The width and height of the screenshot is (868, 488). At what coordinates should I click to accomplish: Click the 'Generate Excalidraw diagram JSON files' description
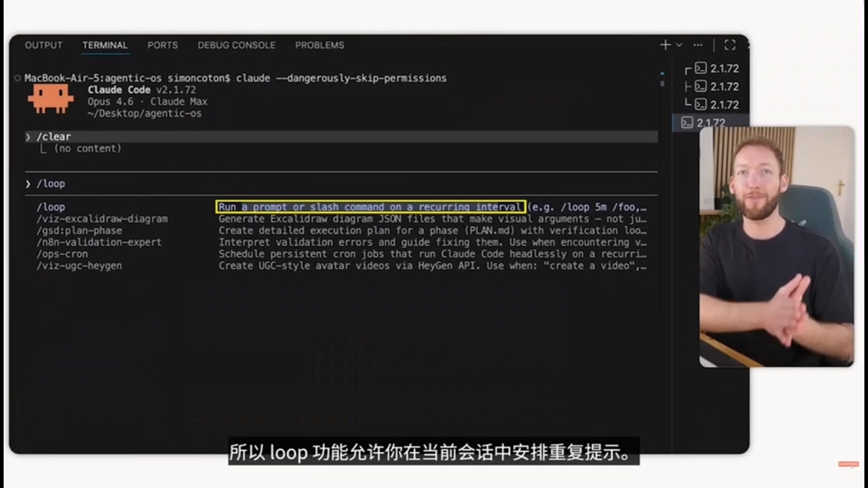pyautogui.click(x=432, y=219)
